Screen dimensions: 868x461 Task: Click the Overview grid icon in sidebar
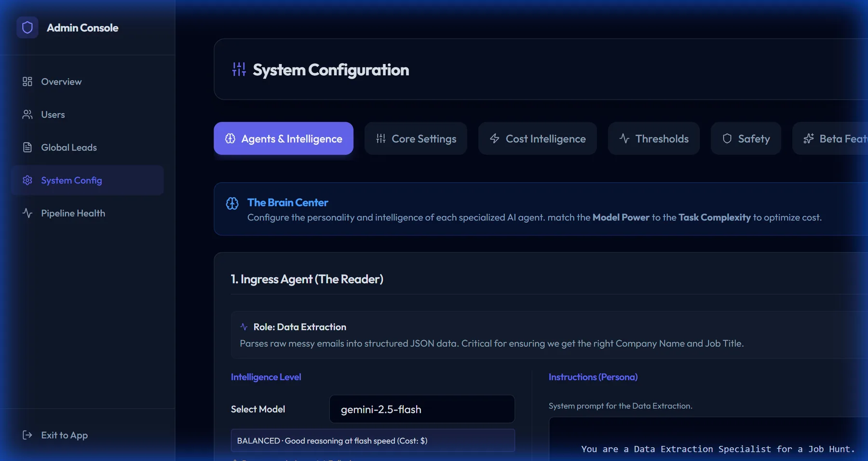tap(27, 81)
